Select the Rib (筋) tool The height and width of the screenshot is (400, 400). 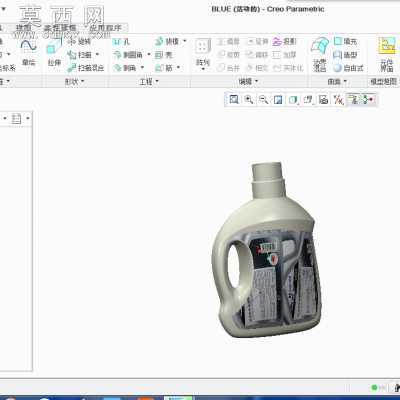pyautogui.click(x=164, y=68)
